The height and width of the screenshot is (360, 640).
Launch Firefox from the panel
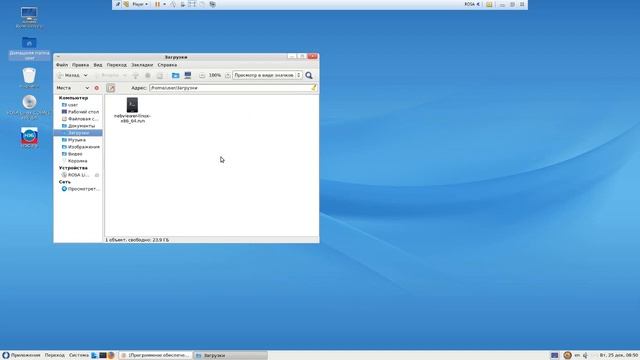(x=111, y=356)
